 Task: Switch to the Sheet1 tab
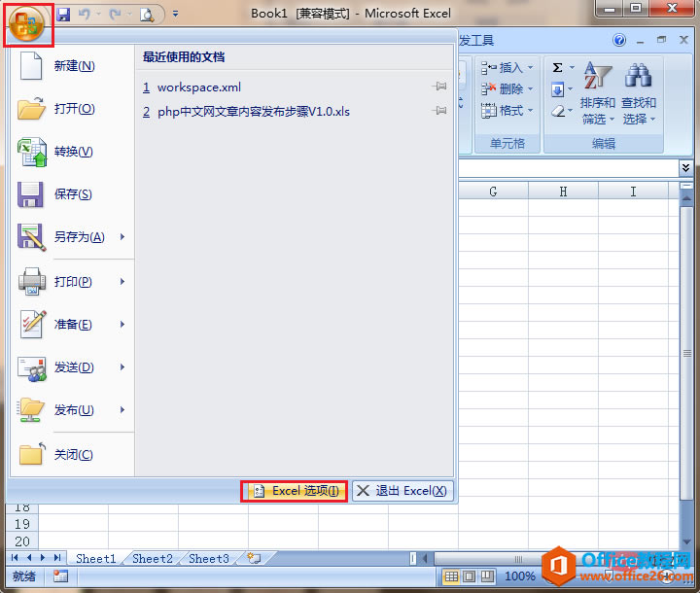tap(95, 559)
